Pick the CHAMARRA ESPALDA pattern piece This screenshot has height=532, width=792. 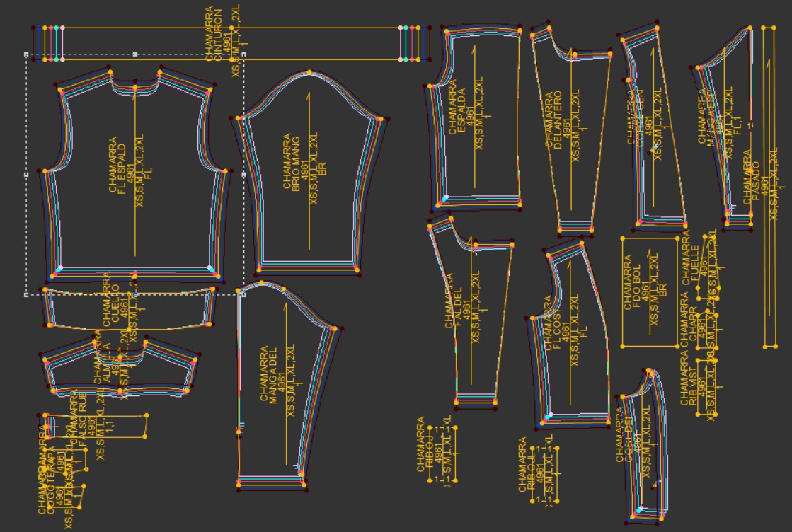pyautogui.click(x=475, y=119)
